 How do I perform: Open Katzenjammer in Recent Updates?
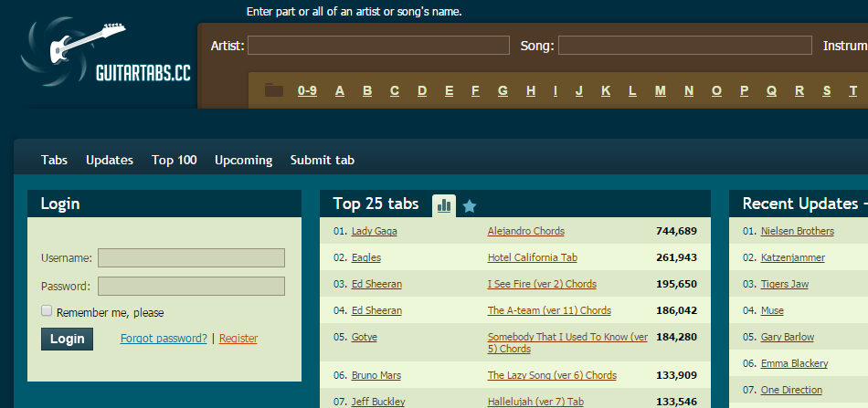pyautogui.click(x=793, y=257)
